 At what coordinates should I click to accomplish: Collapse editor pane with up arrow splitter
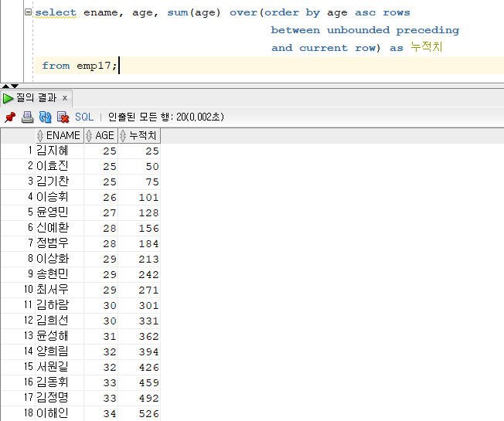click(x=5, y=86)
